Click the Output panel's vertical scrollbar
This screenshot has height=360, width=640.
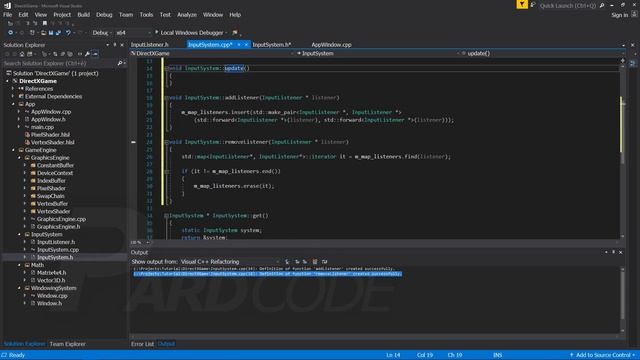[x=622, y=300]
